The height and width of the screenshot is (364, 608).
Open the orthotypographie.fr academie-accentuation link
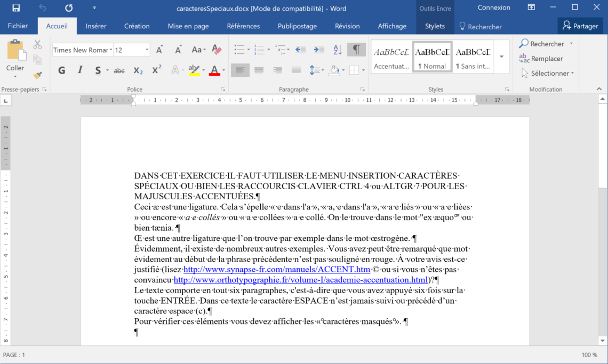(300, 280)
